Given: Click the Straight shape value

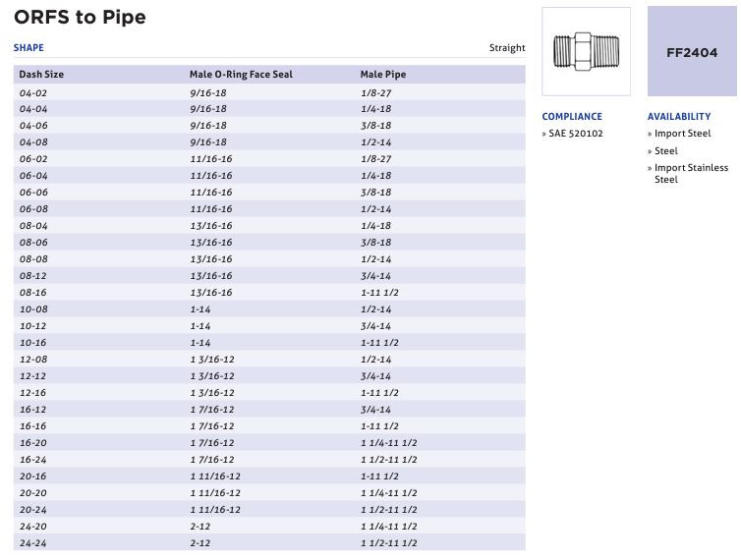Looking at the screenshot, I should pyautogui.click(x=507, y=48).
